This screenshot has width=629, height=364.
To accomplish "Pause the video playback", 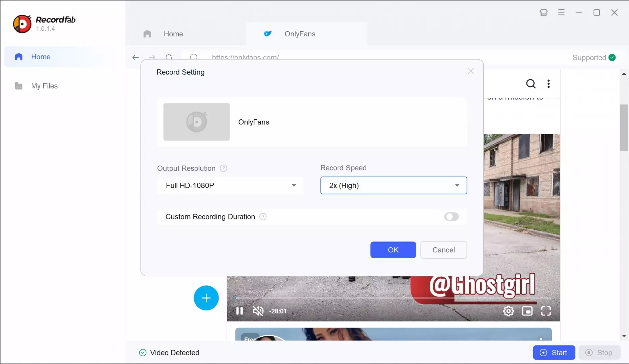I will [239, 311].
